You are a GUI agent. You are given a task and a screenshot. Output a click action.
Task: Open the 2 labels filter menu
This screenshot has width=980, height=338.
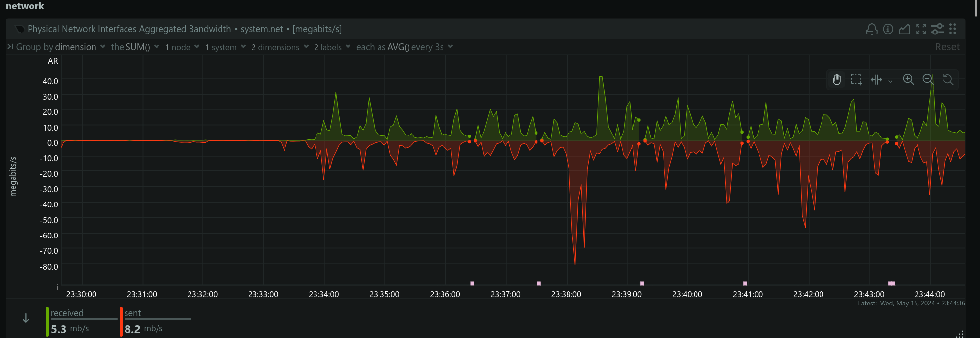(332, 47)
